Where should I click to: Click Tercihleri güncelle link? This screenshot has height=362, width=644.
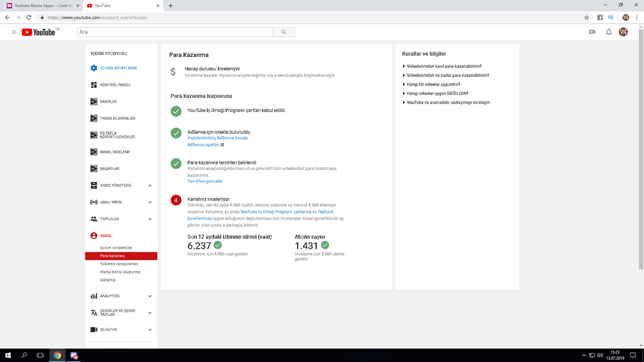pos(204,181)
